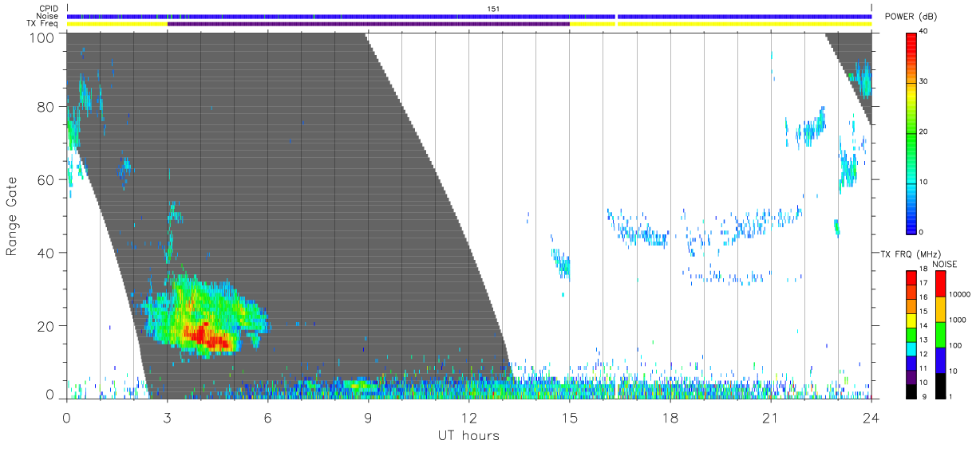Viewport: 980px width, 452px height.
Task: Click the power legend tick label 30
Action: (926, 82)
